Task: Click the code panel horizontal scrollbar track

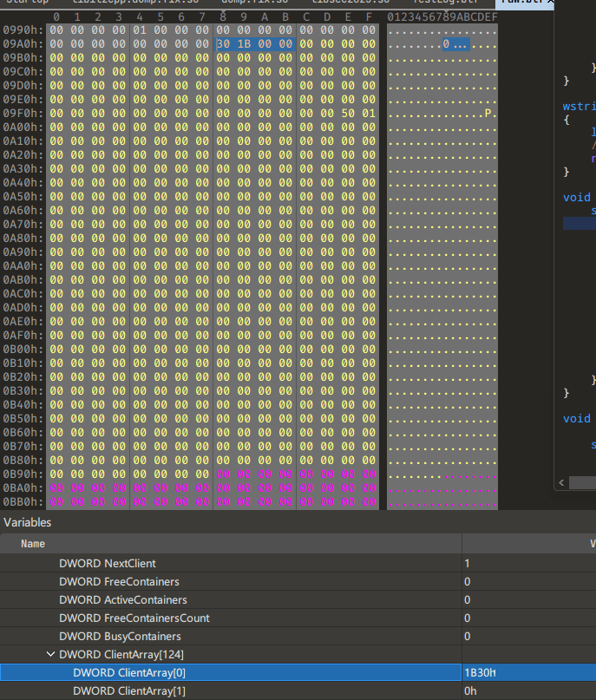Action: click(x=583, y=482)
